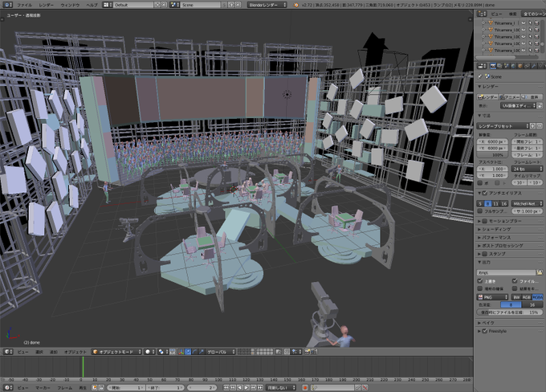Click the audio mixdown button

click(x=532, y=97)
